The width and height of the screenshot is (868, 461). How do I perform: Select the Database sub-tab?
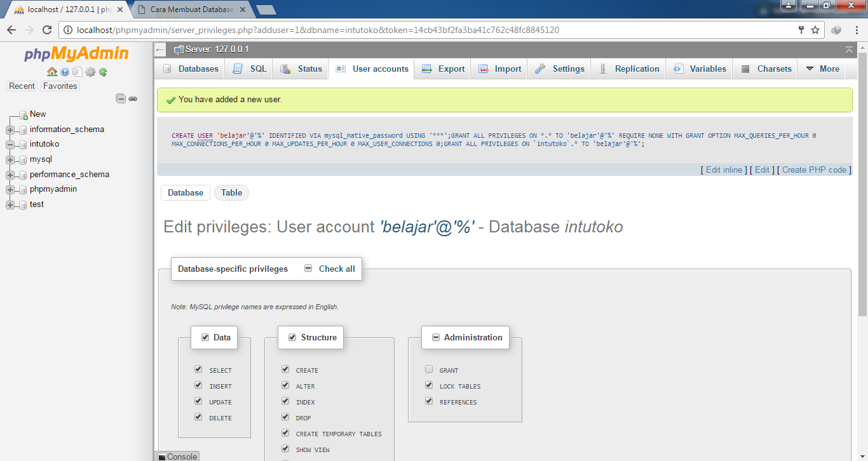pos(186,193)
